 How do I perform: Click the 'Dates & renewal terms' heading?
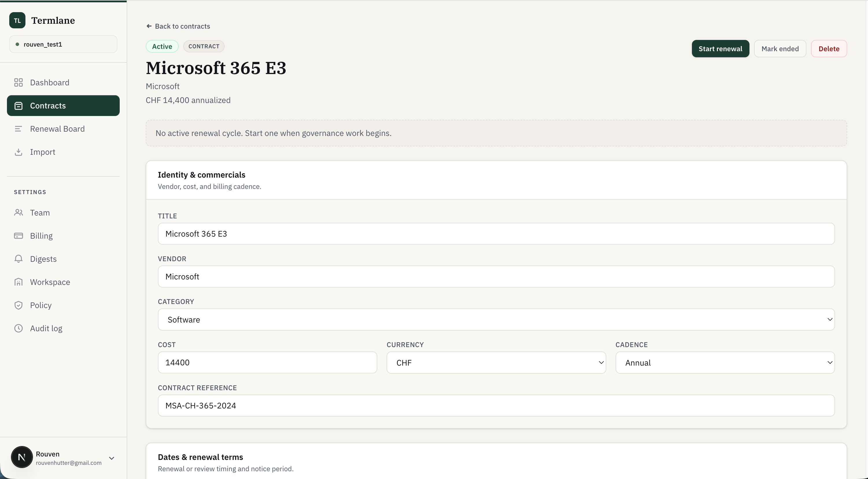[200, 457]
